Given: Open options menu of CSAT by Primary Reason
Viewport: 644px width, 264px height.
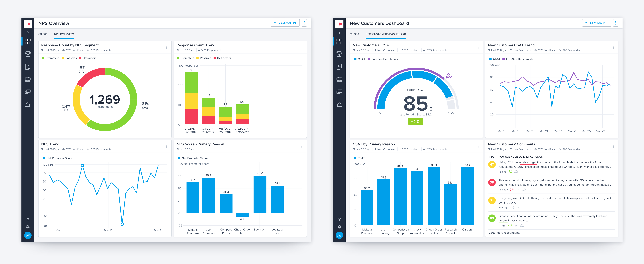Looking at the screenshot, I should pyautogui.click(x=478, y=146).
